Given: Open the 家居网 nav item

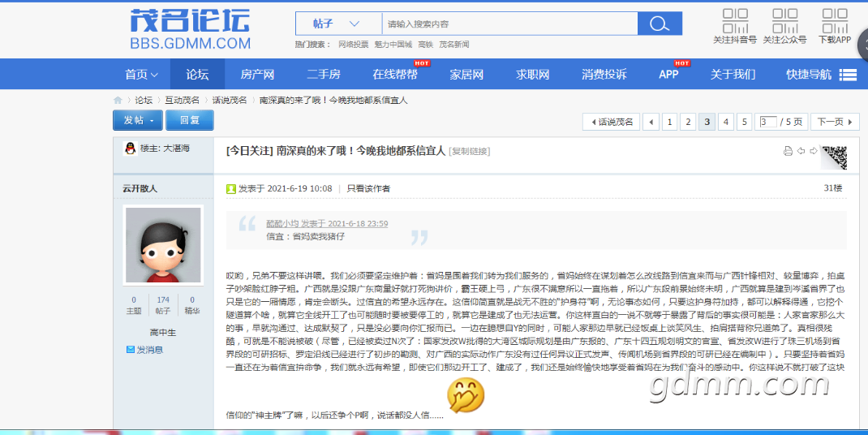Looking at the screenshot, I should (466, 74).
